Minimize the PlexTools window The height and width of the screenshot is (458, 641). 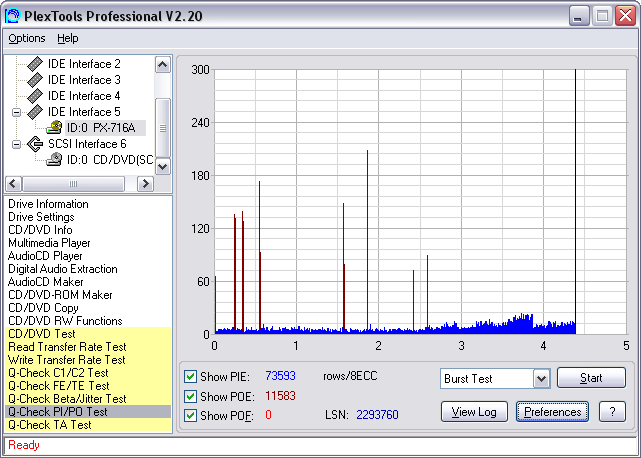click(579, 16)
